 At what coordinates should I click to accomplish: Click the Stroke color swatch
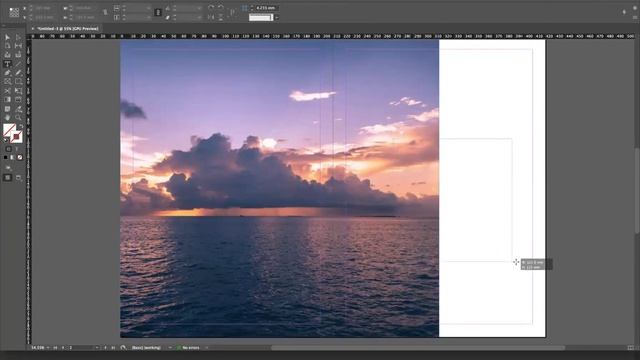coord(17,137)
